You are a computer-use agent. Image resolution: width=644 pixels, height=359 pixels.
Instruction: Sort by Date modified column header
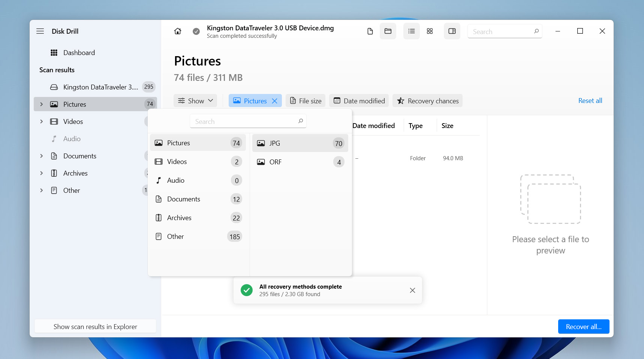(x=374, y=126)
